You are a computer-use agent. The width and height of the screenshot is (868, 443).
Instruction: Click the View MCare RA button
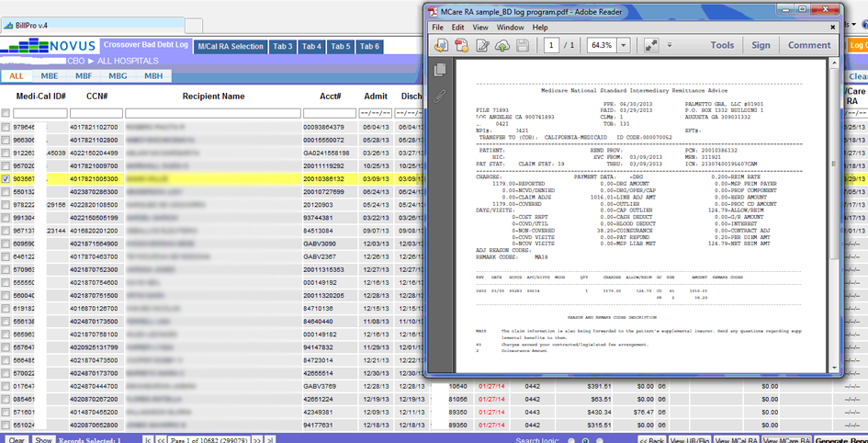[x=786, y=440]
